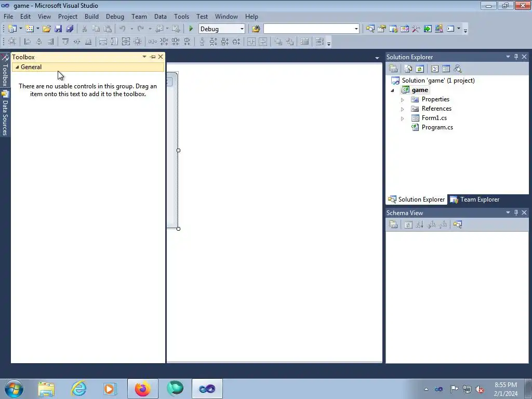Click the Command Window toolbar icon
The width and height of the screenshot is (532, 399).
450,29
